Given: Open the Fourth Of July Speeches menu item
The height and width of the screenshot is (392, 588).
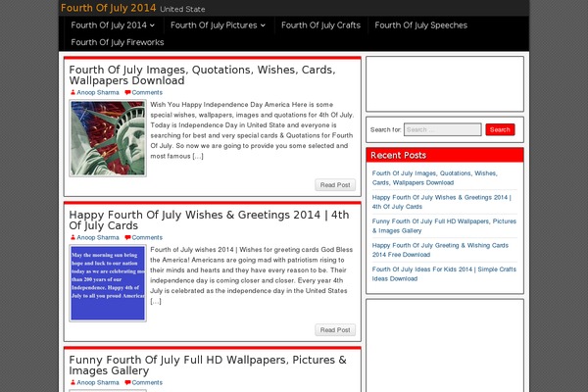Looking at the screenshot, I should point(420,25).
